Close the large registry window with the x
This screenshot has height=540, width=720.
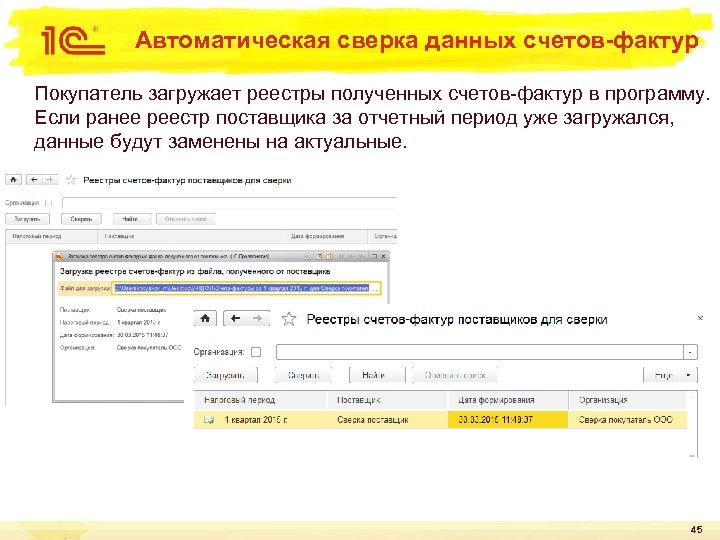[700, 318]
